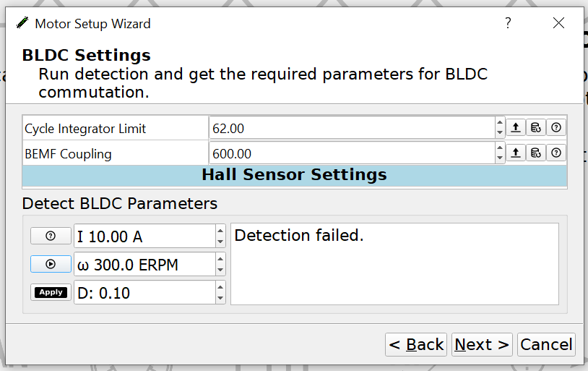Increase the duty cycle D value
588x371 pixels.
click(x=220, y=287)
